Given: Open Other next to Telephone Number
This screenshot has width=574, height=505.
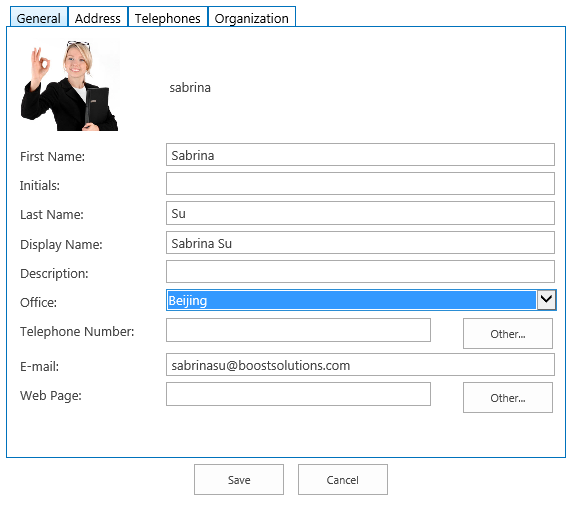Looking at the screenshot, I should pos(508,333).
